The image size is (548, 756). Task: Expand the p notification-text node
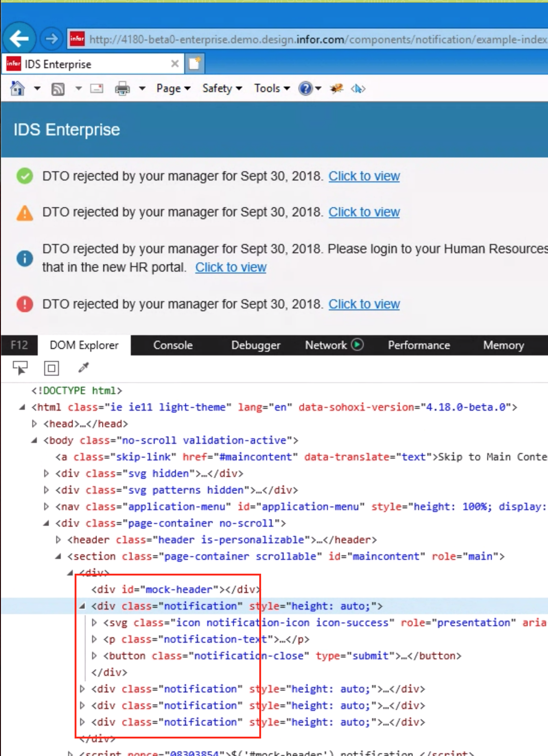pyautogui.click(x=93, y=639)
